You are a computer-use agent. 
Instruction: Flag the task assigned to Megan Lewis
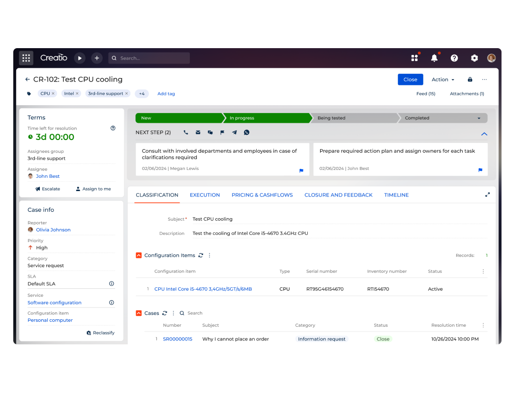(x=302, y=170)
